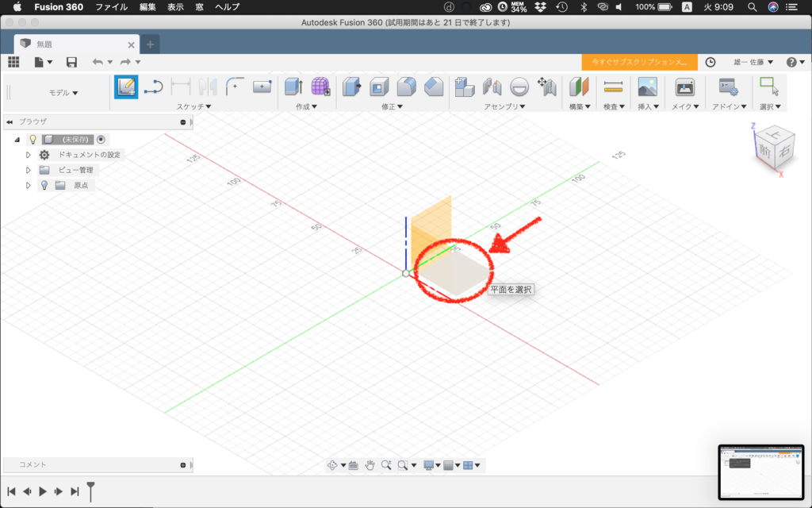Image resolution: width=812 pixels, height=508 pixels.
Task: Select the Create Sketch tool
Action: [126, 87]
